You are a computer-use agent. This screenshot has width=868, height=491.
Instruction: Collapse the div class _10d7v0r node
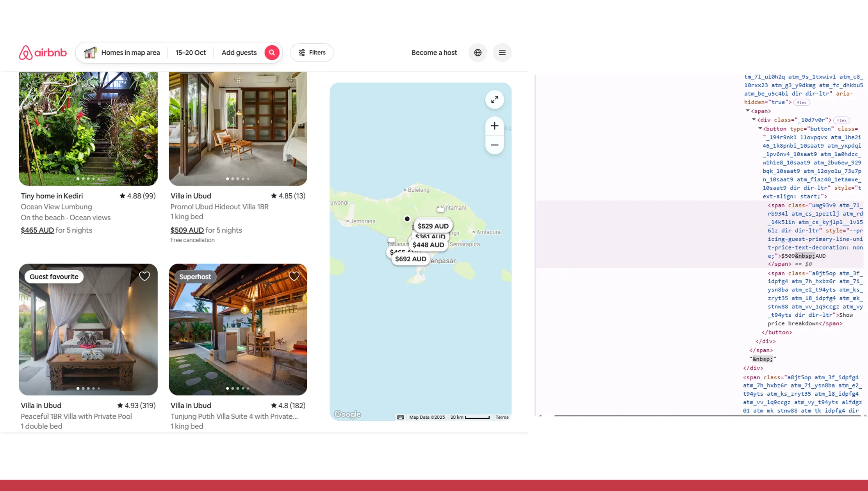point(754,120)
